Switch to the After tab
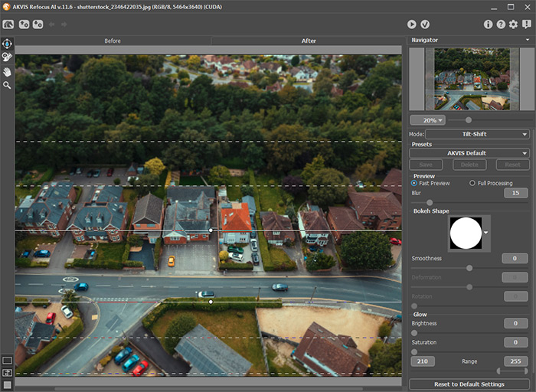Viewport: 536px width, 392px height. tap(309, 41)
